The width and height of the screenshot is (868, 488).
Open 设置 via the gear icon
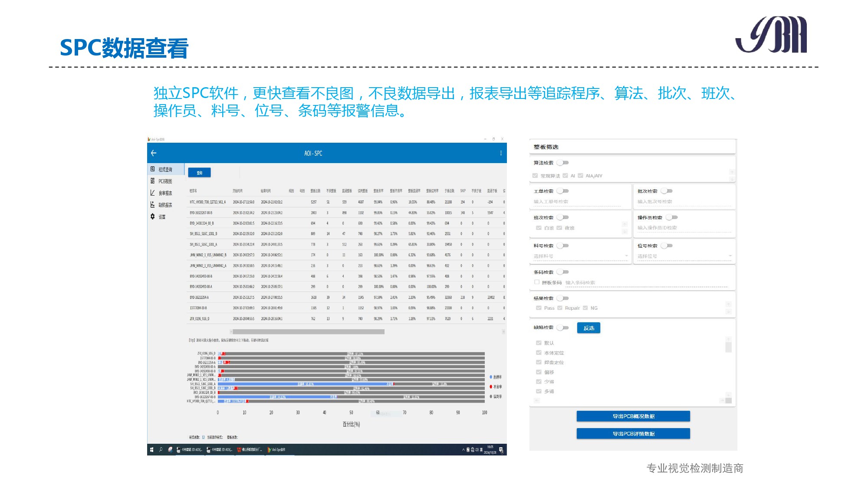(x=153, y=216)
